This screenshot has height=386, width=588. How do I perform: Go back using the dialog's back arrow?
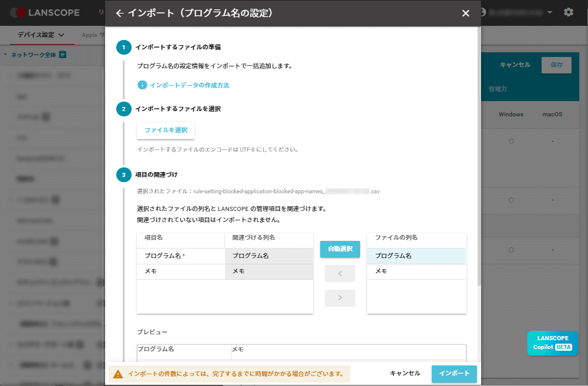coord(121,12)
